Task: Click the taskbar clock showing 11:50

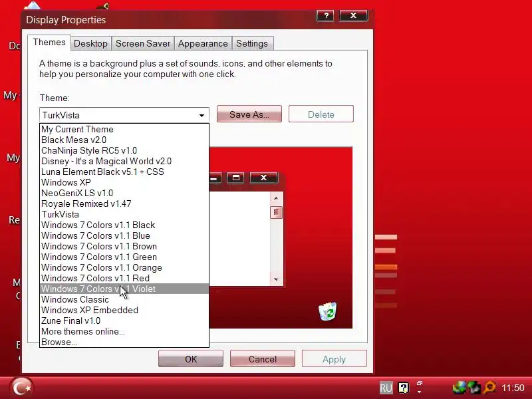Action: pos(513,388)
